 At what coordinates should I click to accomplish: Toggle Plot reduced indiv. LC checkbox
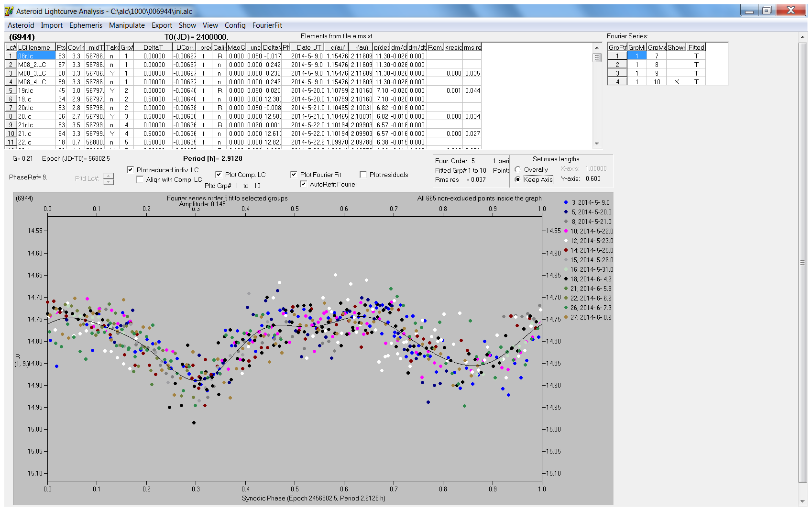(x=130, y=169)
